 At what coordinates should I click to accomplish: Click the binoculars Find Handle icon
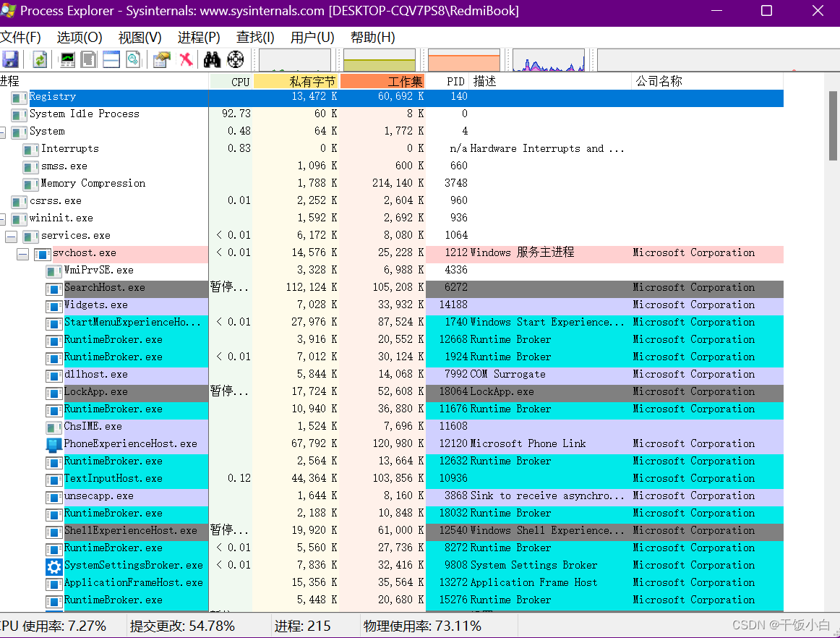point(212,59)
